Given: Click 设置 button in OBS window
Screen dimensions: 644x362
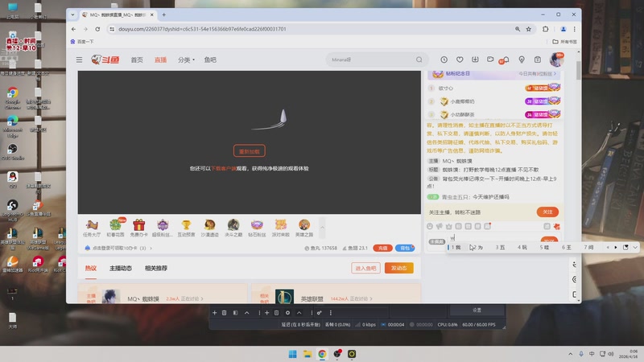Looking at the screenshot, I should [x=477, y=311].
